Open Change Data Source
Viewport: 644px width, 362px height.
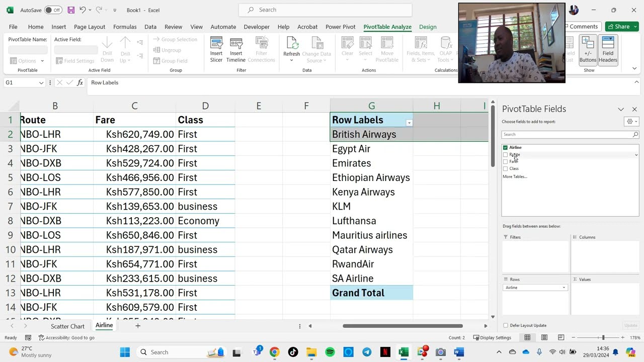click(316, 50)
